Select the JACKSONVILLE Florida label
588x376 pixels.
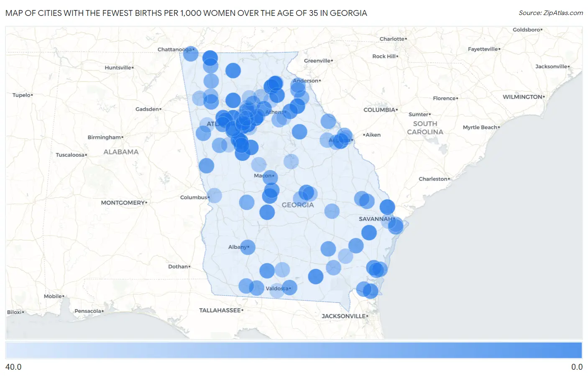click(344, 316)
